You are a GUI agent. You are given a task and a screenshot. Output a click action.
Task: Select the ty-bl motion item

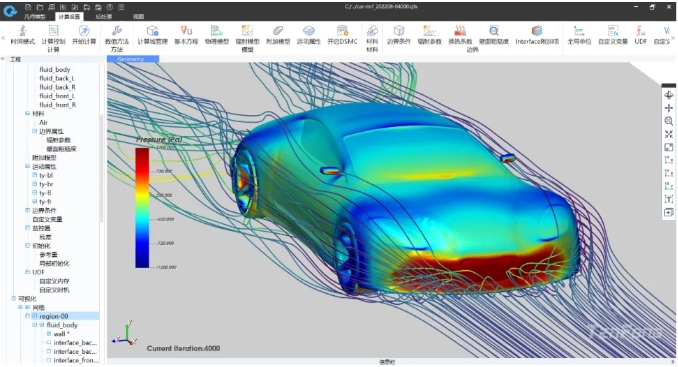pos(46,176)
